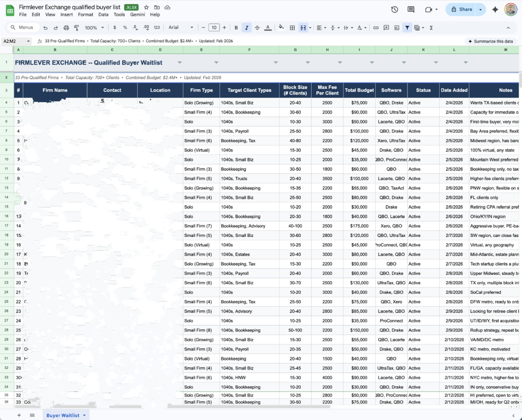Open the Data menu

(x=103, y=14)
